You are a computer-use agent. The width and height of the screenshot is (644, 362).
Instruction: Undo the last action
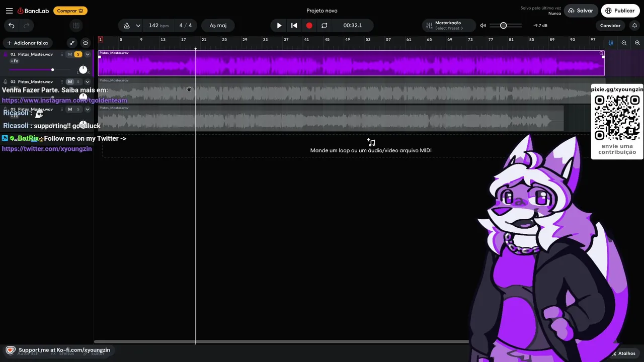(11, 26)
